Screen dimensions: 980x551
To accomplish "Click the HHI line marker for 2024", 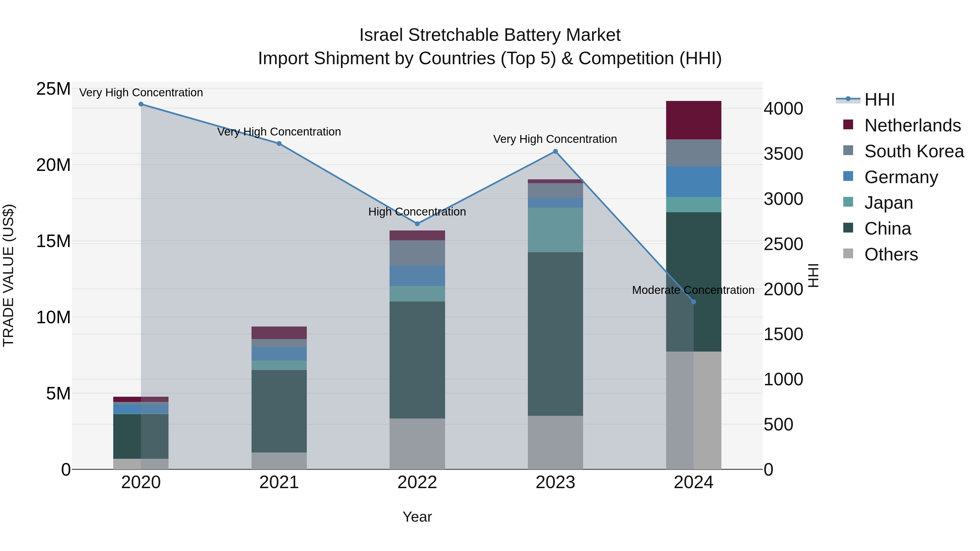I will (x=694, y=302).
